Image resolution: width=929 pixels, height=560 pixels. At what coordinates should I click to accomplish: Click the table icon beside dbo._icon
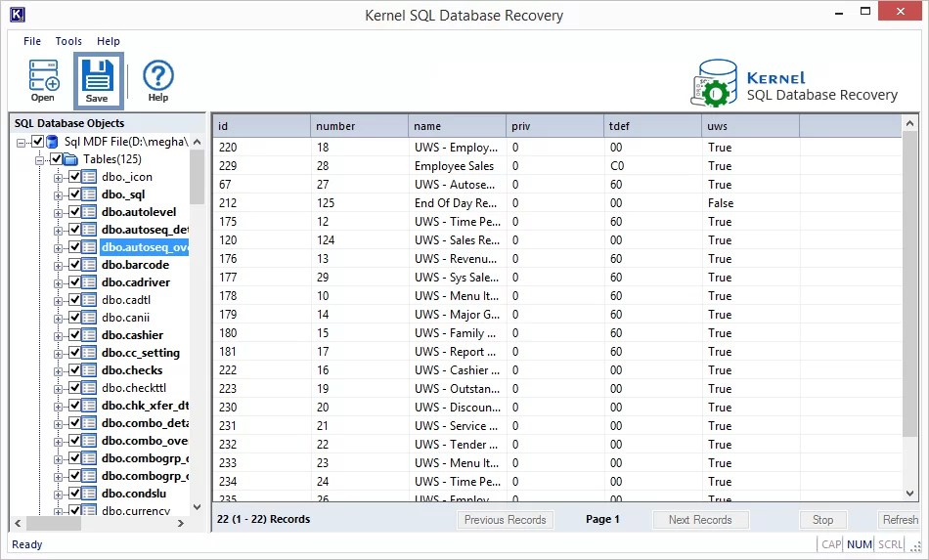[x=89, y=177]
